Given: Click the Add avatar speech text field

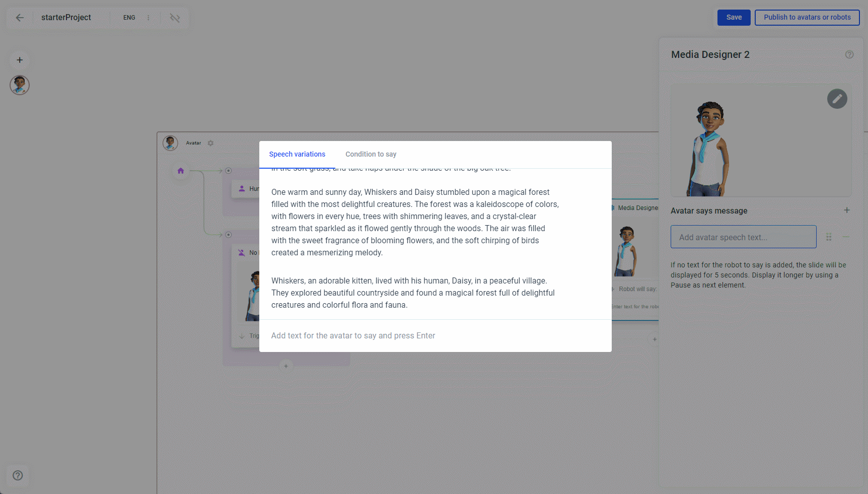Looking at the screenshot, I should (x=743, y=237).
